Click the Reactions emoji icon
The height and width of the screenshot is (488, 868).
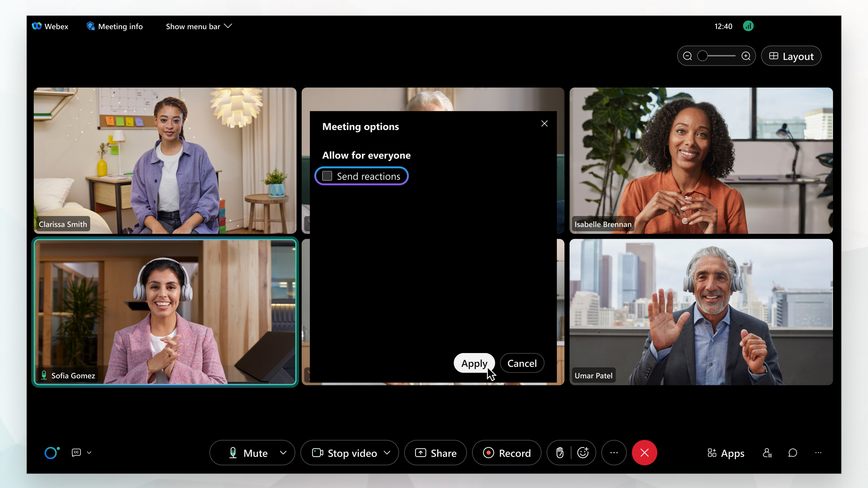pos(583,453)
